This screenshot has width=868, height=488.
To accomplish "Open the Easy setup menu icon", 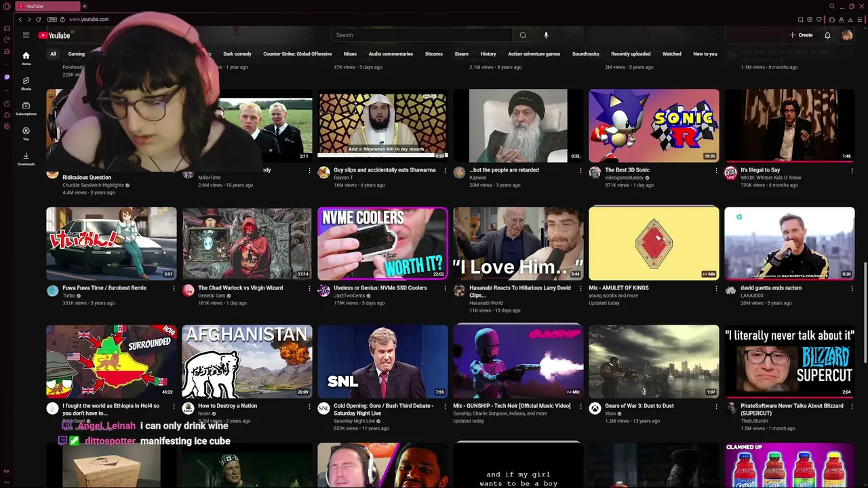I will (x=860, y=20).
